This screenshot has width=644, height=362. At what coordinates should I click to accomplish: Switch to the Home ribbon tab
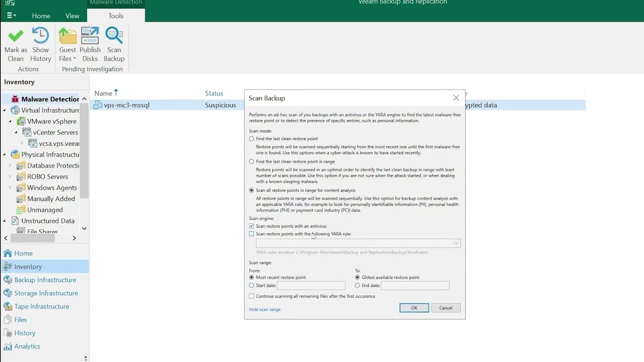pyautogui.click(x=41, y=16)
